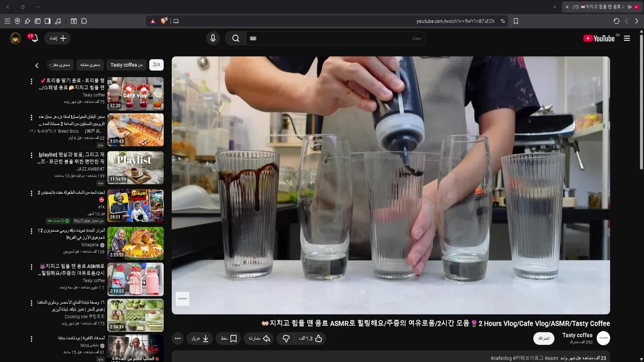
Task: Open more options for 2:19:03 video
Action: click(x=31, y=266)
